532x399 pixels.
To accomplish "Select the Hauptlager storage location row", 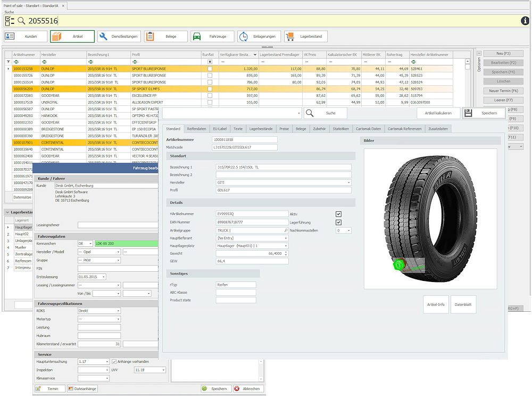I will point(23,227).
